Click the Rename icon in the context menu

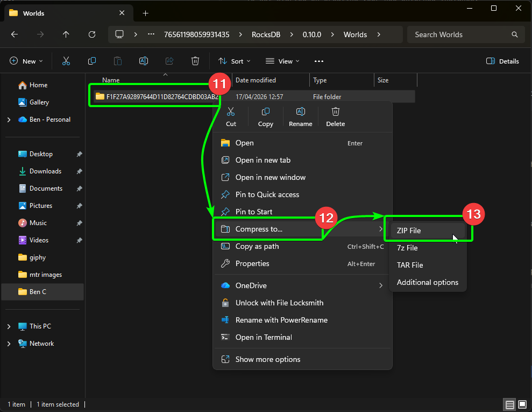point(300,112)
